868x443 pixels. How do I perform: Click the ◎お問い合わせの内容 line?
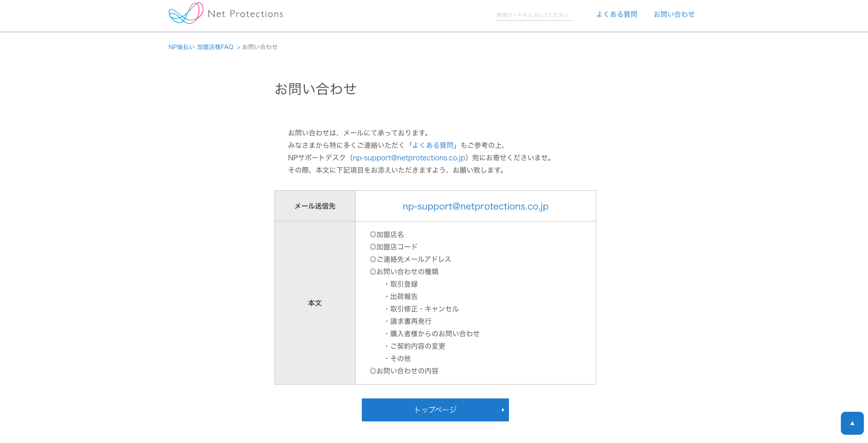[x=404, y=371]
